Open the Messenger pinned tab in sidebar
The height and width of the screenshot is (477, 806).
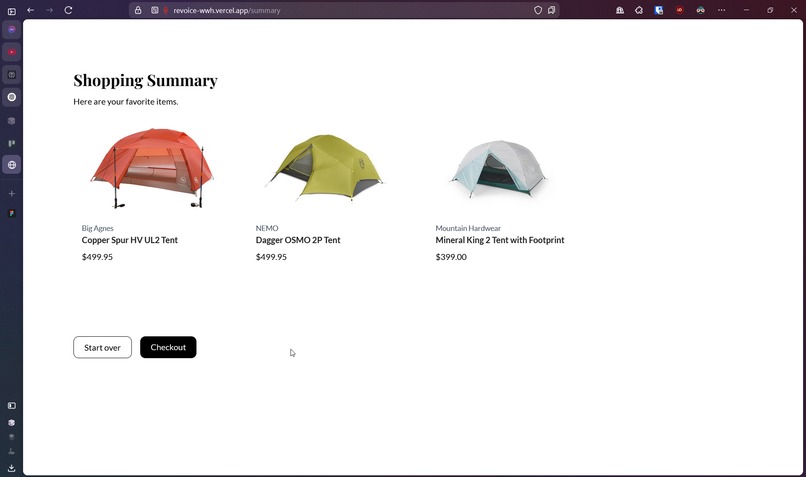pyautogui.click(x=12, y=30)
